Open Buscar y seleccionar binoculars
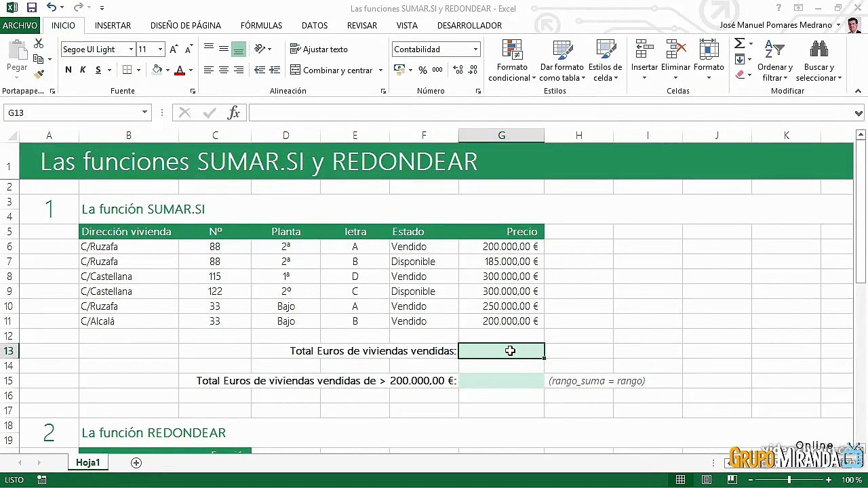Viewport: 868px width, 488px height. point(818,49)
